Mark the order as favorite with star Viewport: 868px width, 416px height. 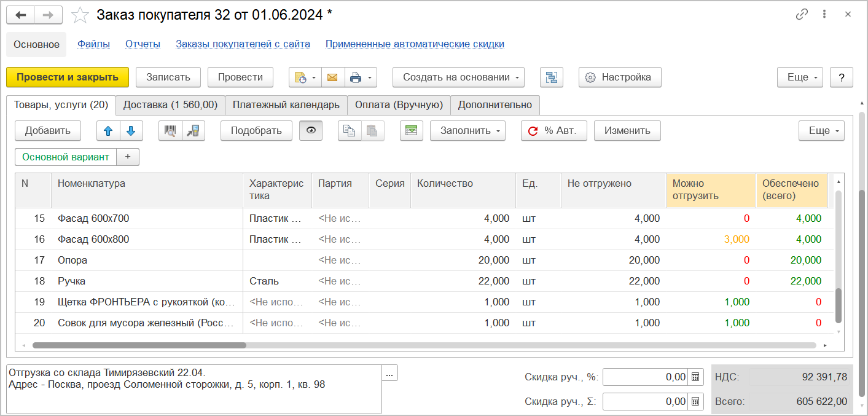pyautogui.click(x=80, y=15)
